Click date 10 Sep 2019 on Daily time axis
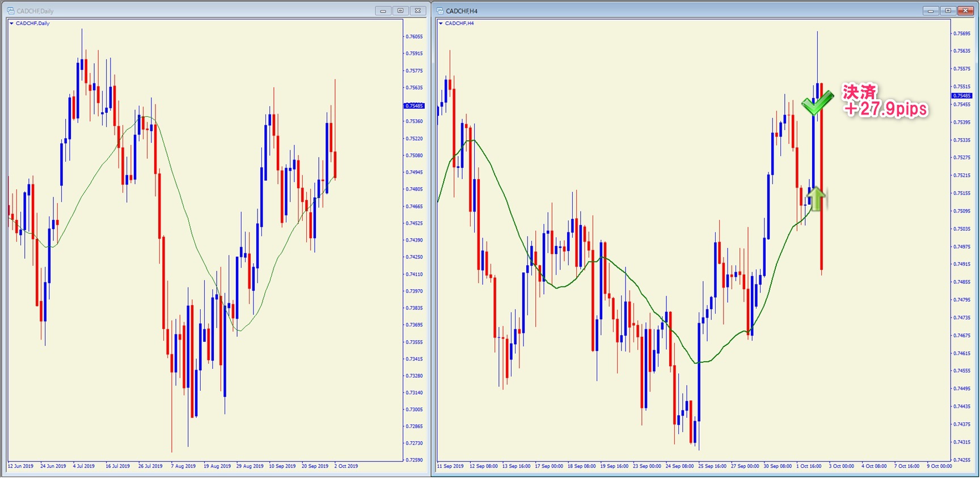This screenshot has width=980, height=478. 282,466
